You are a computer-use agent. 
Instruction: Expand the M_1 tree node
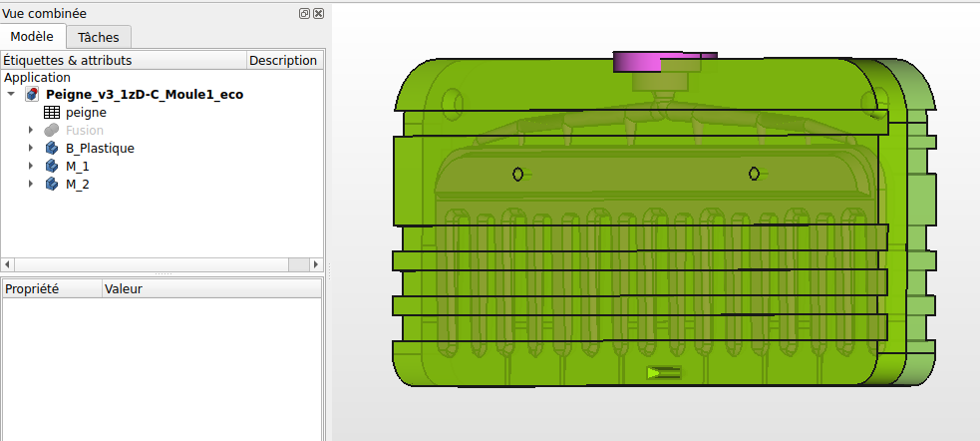pyautogui.click(x=31, y=167)
